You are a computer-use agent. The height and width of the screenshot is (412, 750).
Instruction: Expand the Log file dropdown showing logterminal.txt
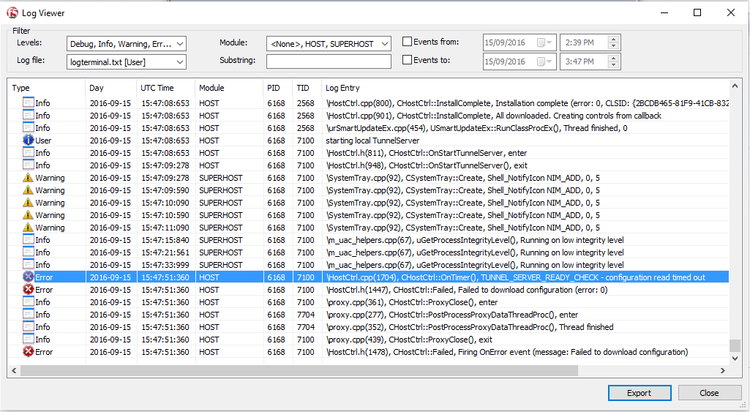(126, 62)
